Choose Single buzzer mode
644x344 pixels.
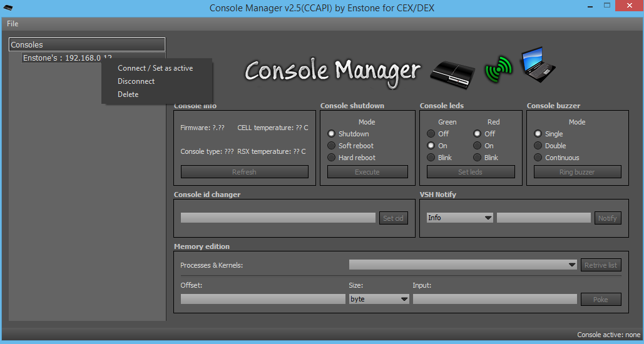pos(538,134)
